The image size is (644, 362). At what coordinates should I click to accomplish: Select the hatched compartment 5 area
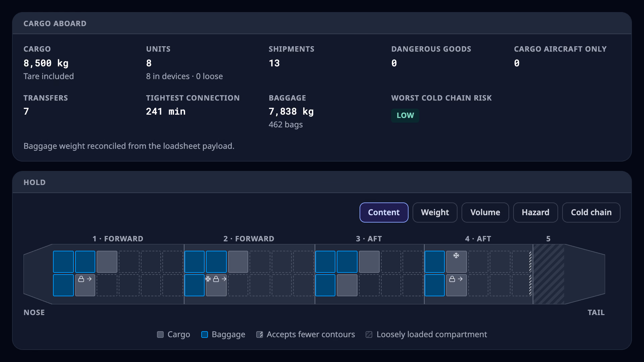(x=549, y=274)
